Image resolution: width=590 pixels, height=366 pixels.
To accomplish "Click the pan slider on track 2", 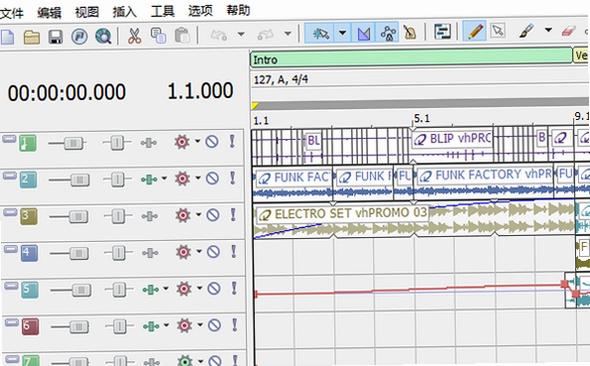I will 117,179.
